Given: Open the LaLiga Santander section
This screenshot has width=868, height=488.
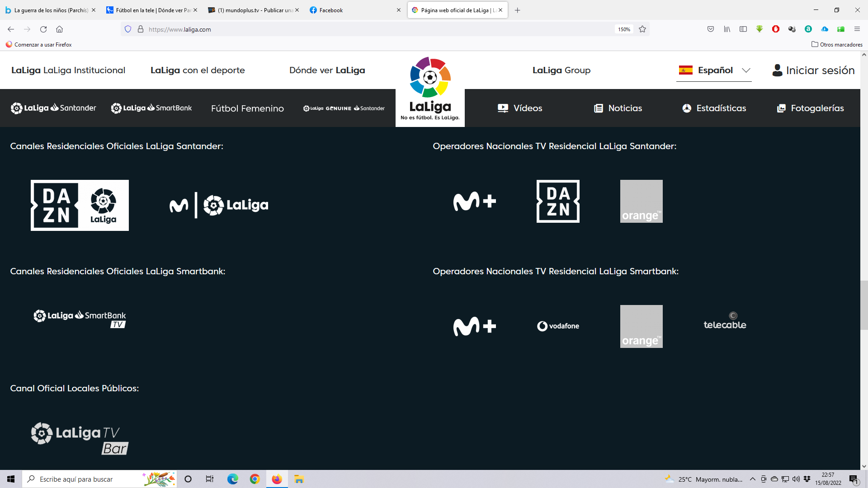Looking at the screenshot, I should [53, 108].
